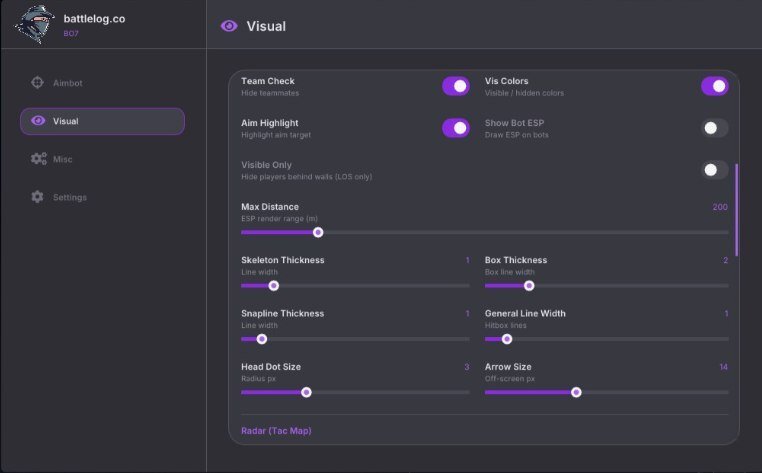The image size is (762, 473).
Task: Click the Box Thickness slider handle
Action: point(529,286)
